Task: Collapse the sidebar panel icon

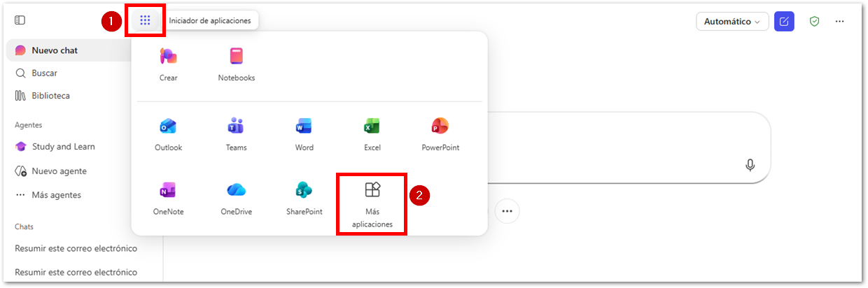Action: point(20,21)
